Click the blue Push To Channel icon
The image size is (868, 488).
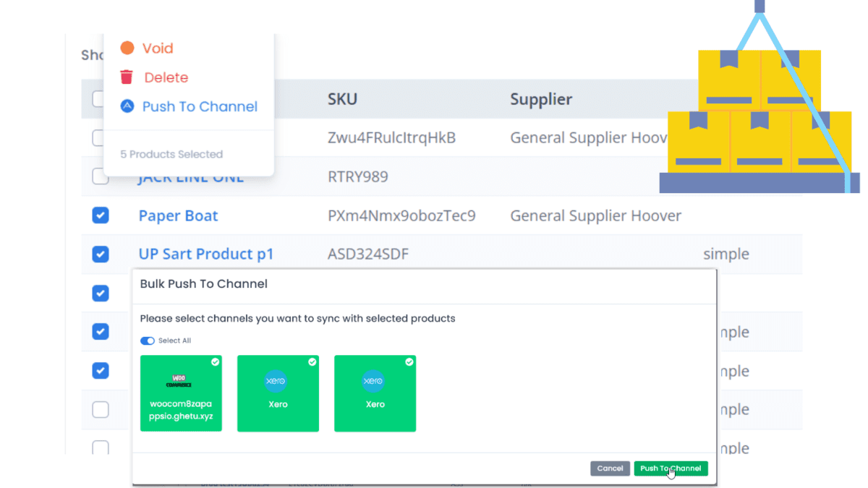127,106
